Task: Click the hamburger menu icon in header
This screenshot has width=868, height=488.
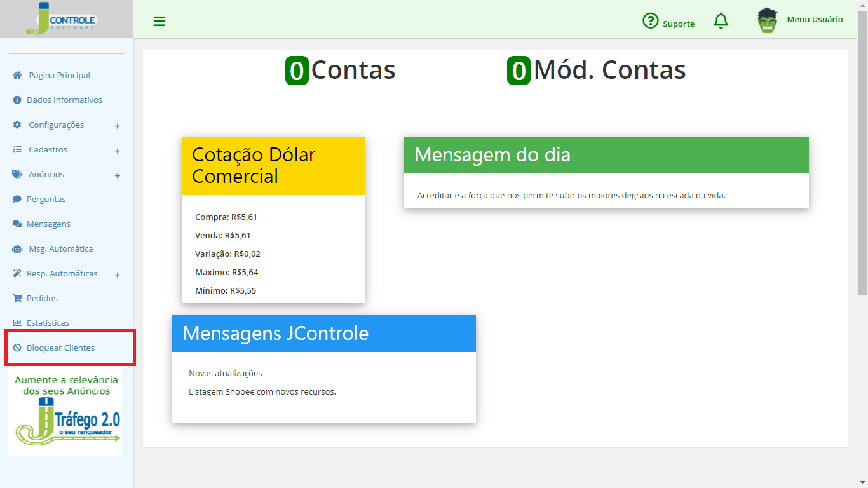Action: (x=159, y=22)
